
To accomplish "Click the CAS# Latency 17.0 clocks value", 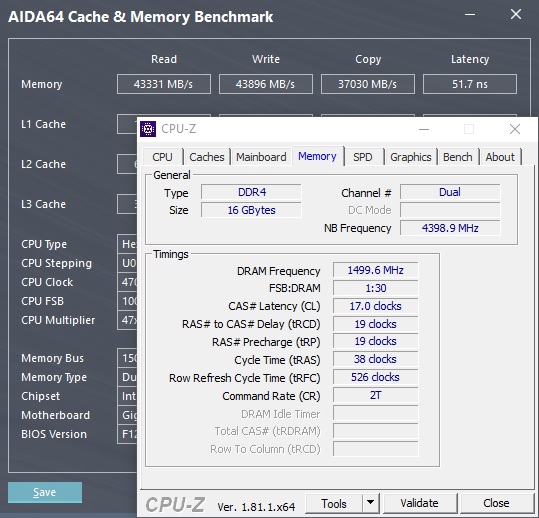I will (x=375, y=306).
